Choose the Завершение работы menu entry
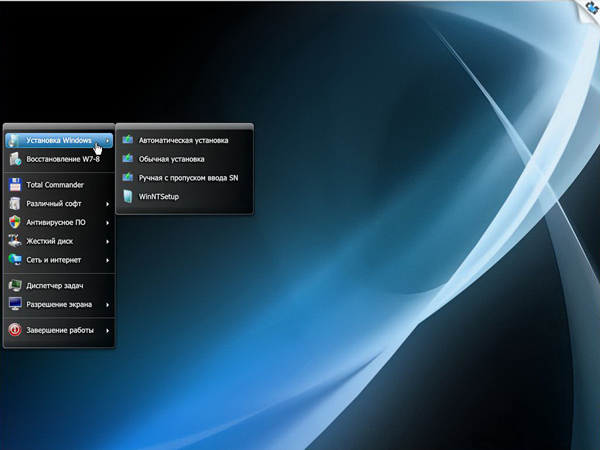The image size is (600, 450). click(59, 330)
